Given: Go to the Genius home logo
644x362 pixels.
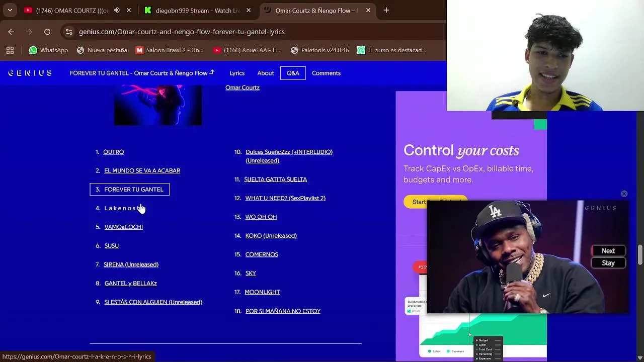Looking at the screenshot, I should pos(30,73).
